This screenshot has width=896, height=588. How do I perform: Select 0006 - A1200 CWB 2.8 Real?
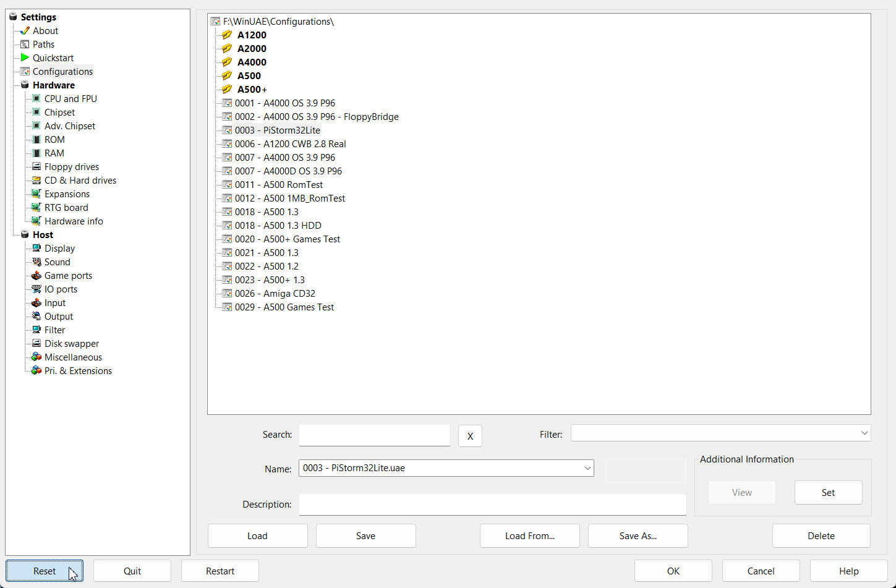tap(291, 144)
